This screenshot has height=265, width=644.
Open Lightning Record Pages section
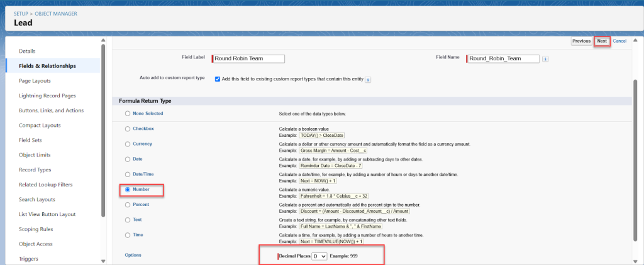pyautogui.click(x=48, y=95)
